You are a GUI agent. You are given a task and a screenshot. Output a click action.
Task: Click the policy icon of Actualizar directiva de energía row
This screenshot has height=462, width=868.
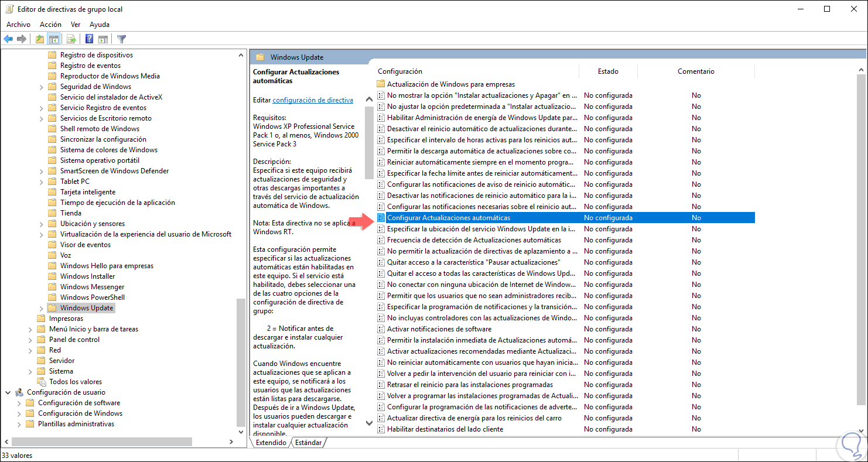[381, 418]
